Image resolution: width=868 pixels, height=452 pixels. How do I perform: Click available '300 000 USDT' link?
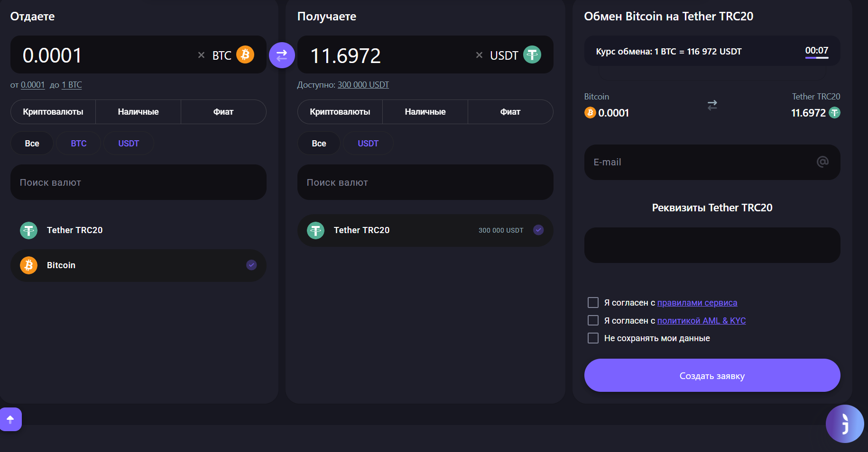363,85
